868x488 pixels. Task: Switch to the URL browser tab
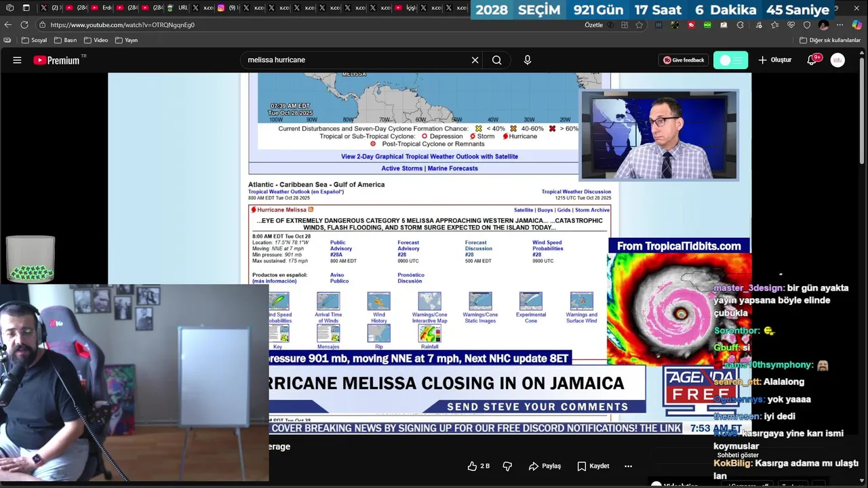coord(178,8)
